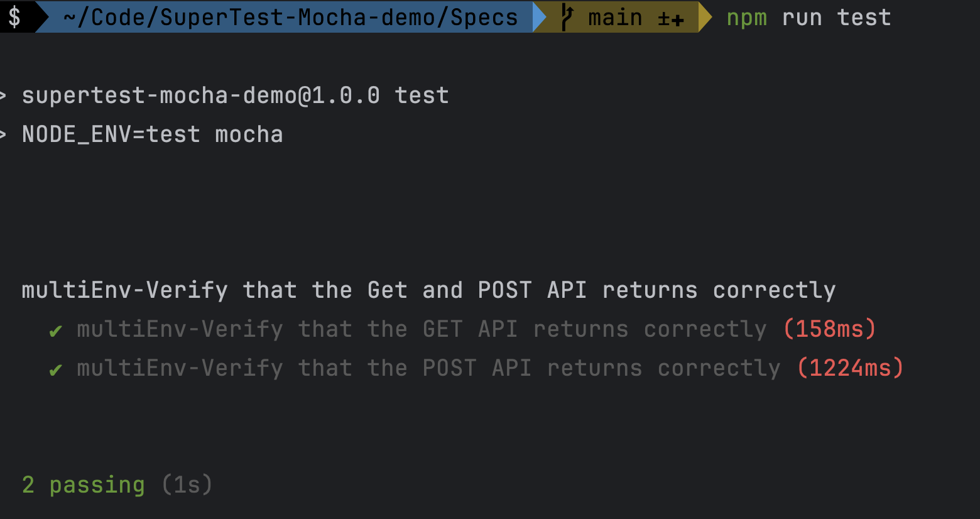Screen dimensions: 980x519
Task: Click the red (158ms) duration text
Action: pyautogui.click(x=830, y=329)
